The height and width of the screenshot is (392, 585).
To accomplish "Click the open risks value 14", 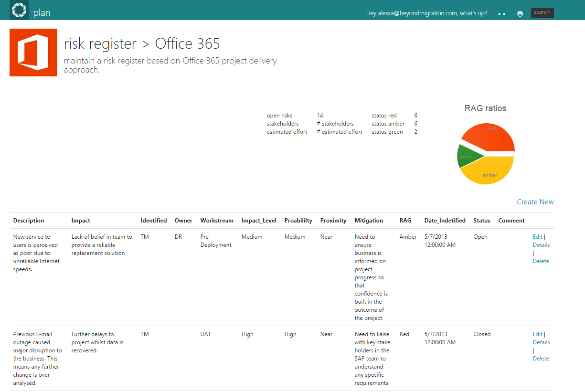I will click(320, 116).
